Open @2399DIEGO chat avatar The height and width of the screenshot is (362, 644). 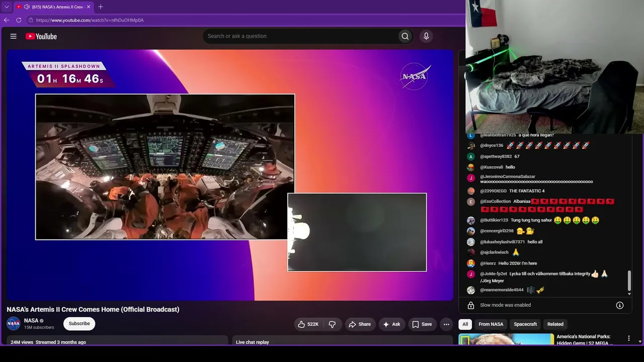(x=471, y=191)
